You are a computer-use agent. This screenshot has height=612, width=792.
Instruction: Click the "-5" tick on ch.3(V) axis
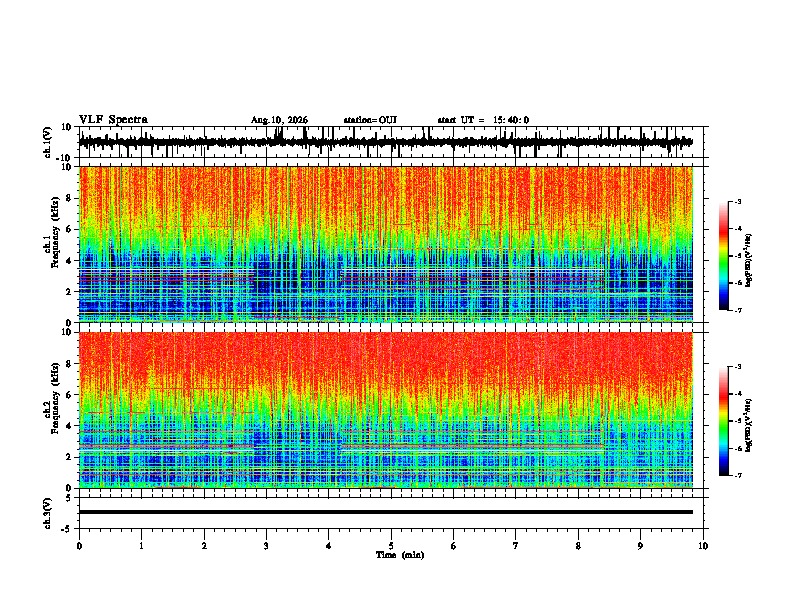point(68,529)
